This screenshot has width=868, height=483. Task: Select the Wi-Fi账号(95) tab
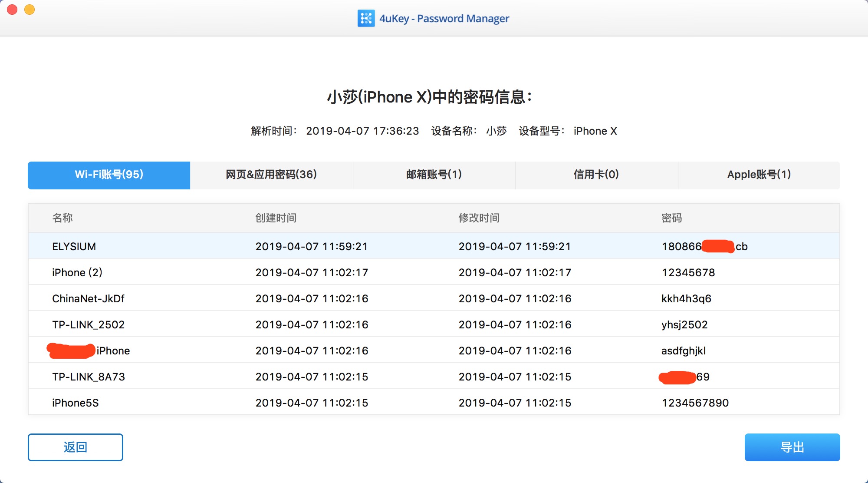point(109,175)
